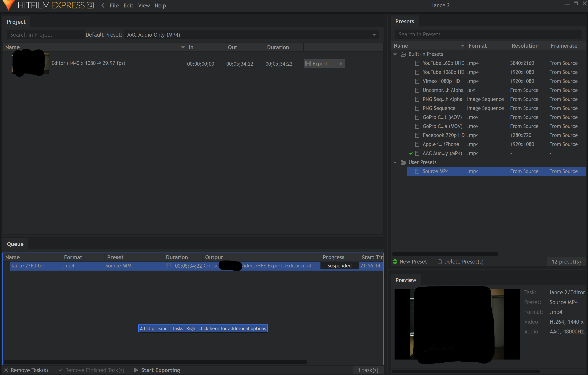
Task: Click the film strip icon in queue row
Action: coord(169,266)
